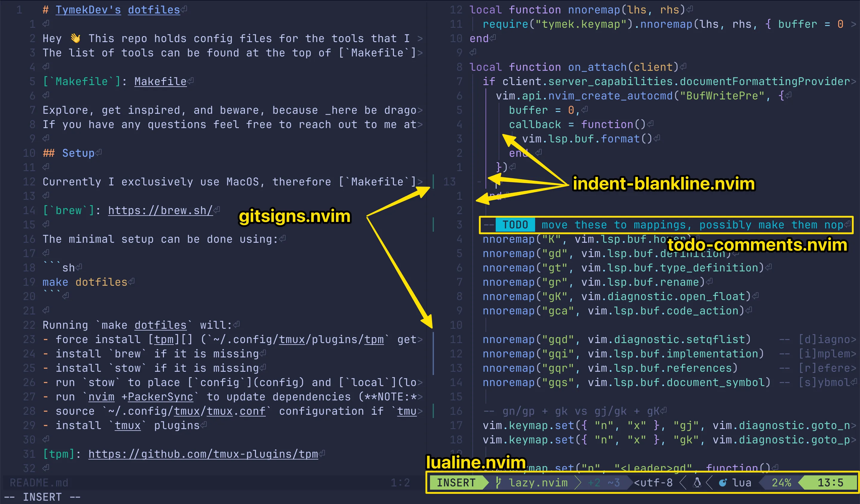Click the 'Currently I exclusively use MacOS' line
Screen dimensions: 860x504
tap(232, 182)
